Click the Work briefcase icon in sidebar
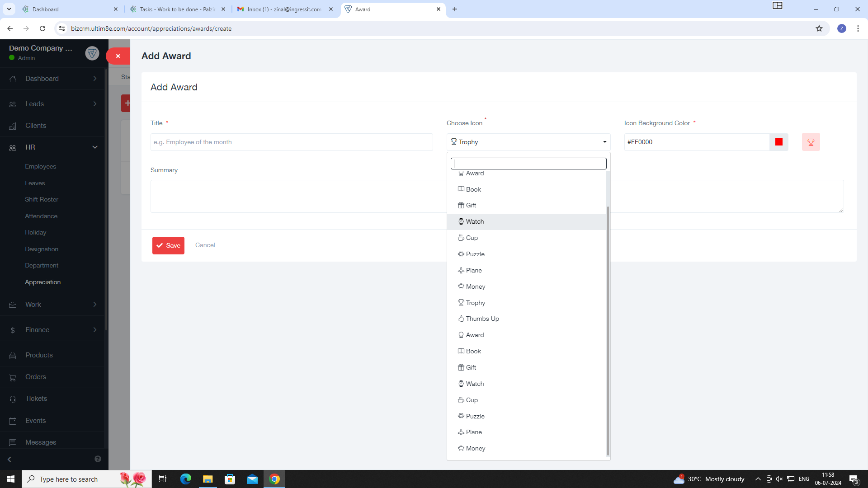Screen dimensions: 868x488 tap(13, 305)
